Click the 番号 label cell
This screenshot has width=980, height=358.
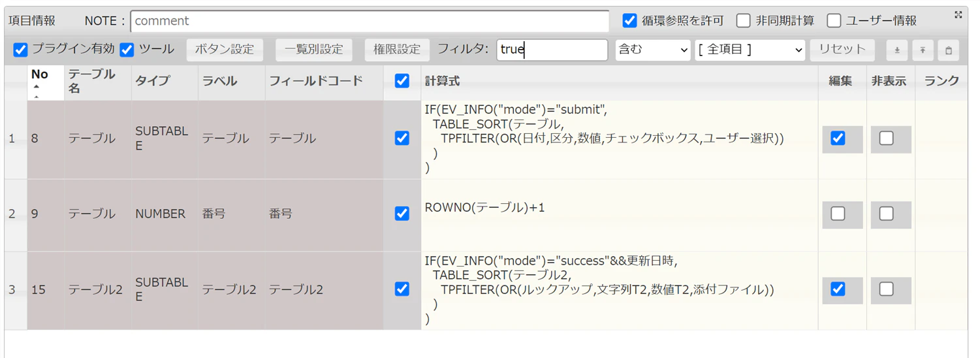click(232, 215)
